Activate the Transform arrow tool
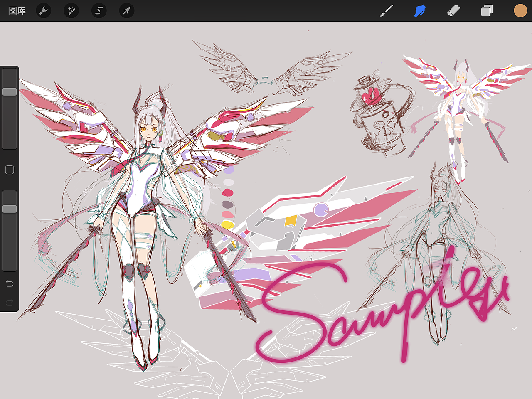532x399 pixels. tap(126, 10)
